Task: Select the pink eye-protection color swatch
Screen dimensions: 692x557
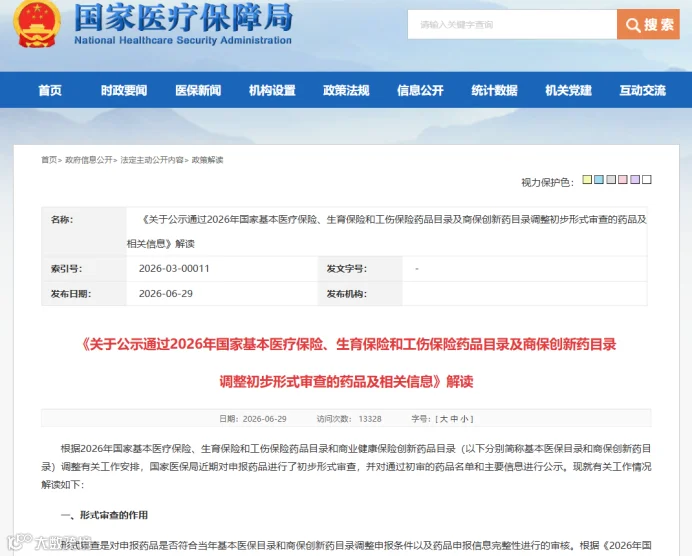Action: coord(623,180)
